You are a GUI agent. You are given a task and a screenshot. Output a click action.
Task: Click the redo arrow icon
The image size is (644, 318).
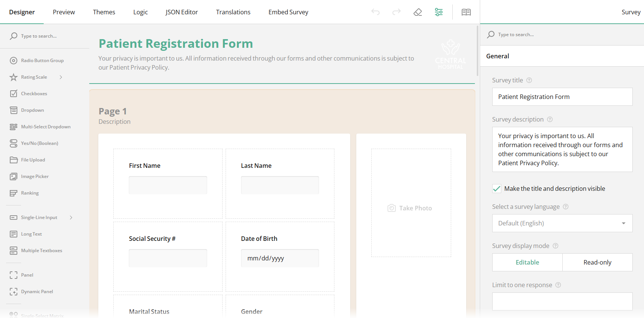(397, 12)
